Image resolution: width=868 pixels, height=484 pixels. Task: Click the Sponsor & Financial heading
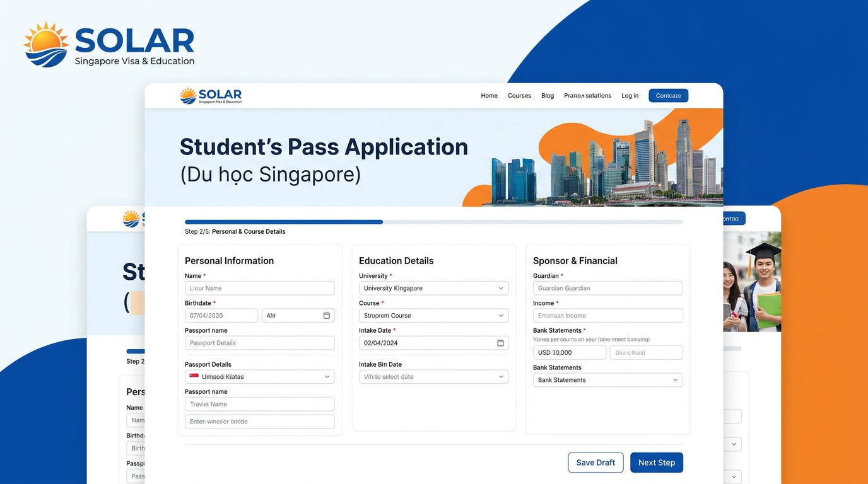[x=575, y=261]
